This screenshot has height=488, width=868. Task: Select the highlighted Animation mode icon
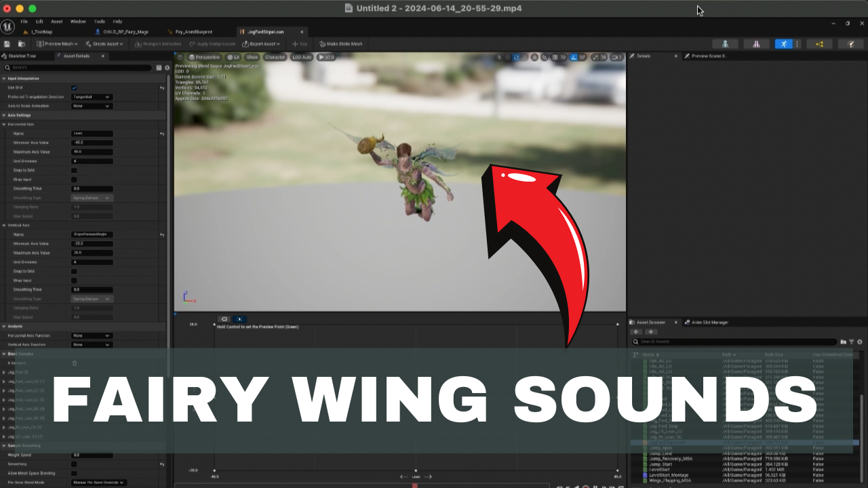tap(783, 43)
